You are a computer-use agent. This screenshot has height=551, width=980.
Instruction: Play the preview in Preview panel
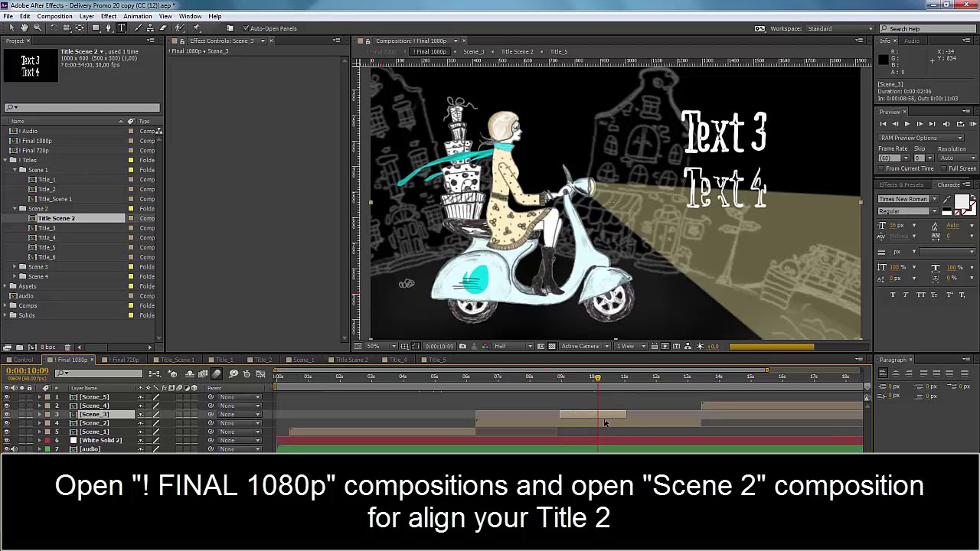(x=907, y=124)
